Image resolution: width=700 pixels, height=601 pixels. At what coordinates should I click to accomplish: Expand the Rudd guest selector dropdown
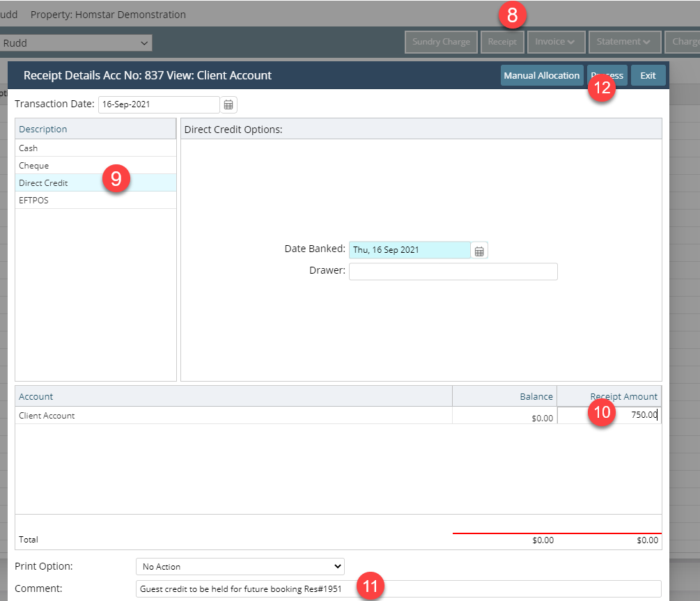pyautogui.click(x=75, y=43)
